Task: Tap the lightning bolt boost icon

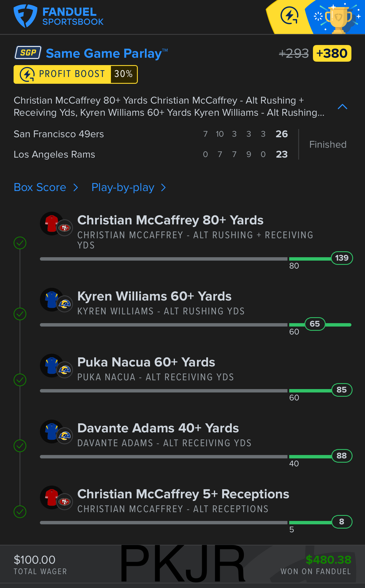Action: click(289, 16)
